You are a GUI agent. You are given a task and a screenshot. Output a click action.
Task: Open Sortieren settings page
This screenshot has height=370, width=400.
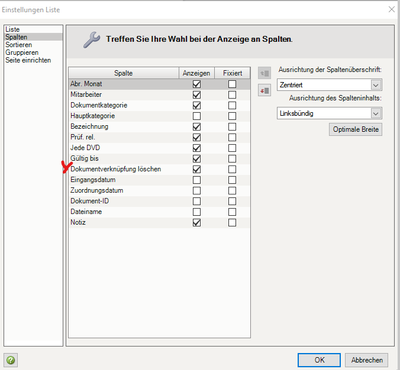19,45
